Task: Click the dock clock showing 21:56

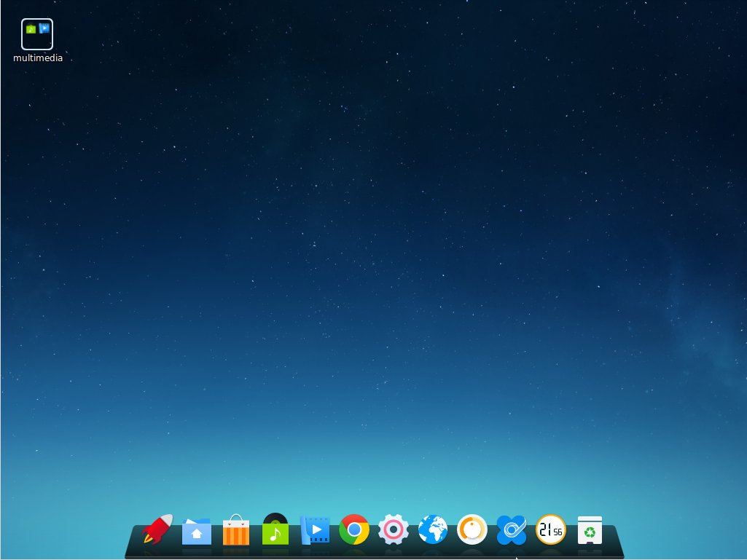Action: coord(551,529)
